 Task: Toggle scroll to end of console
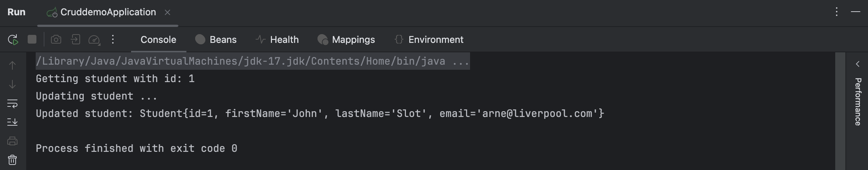12,122
